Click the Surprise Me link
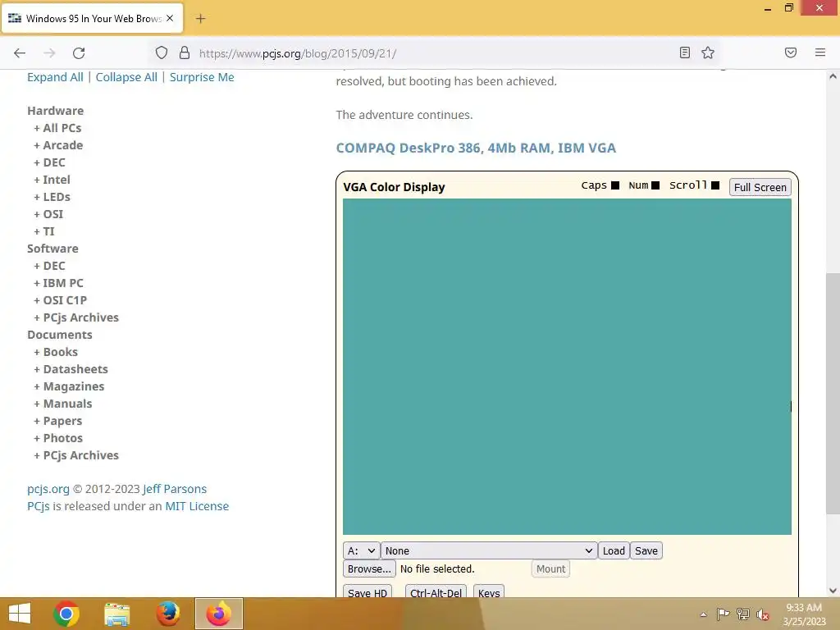Screen dimensions: 840x630 click(x=202, y=77)
